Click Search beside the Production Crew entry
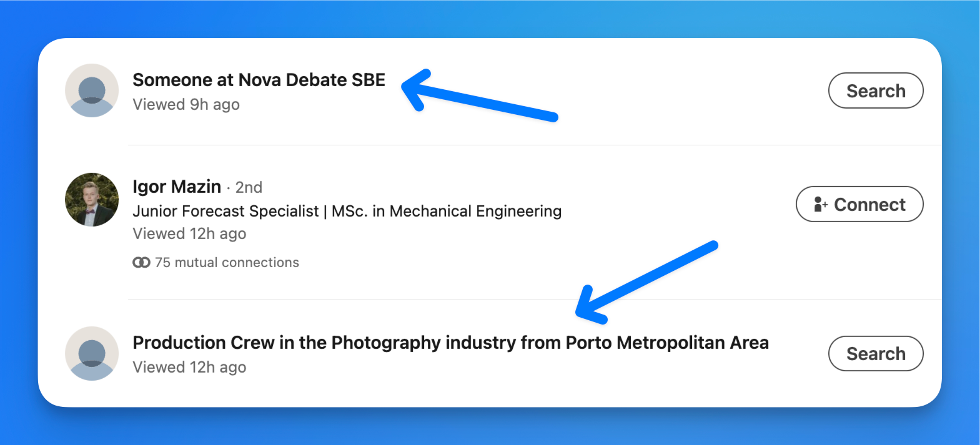 875,353
